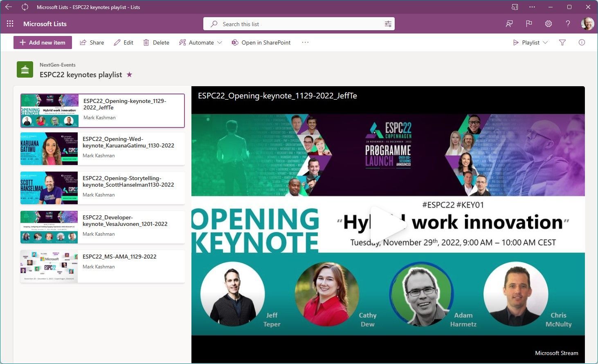Screen dimensions: 598x364
Task: Select Open in SharePoint
Action: click(261, 42)
